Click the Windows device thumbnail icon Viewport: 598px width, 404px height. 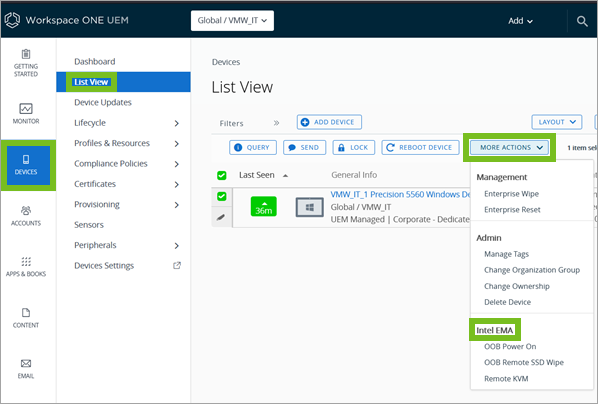click(x=310, y=208)
